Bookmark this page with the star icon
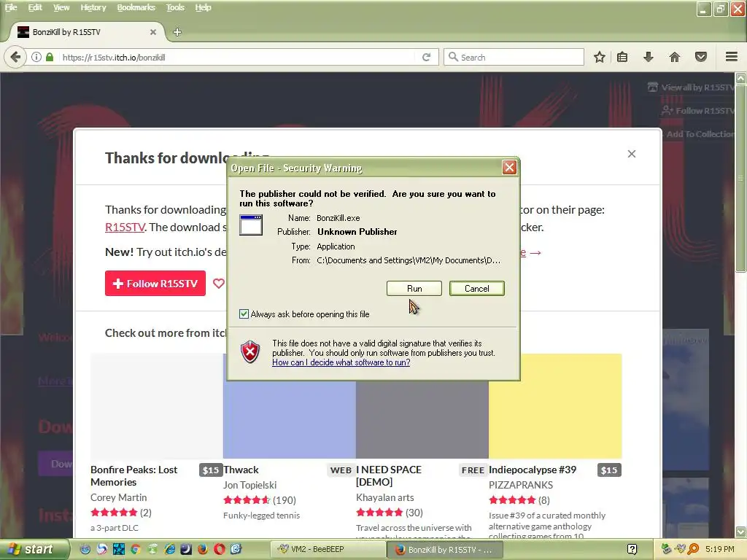This screenshot has height=560, width=747. [x=600, y=57]
